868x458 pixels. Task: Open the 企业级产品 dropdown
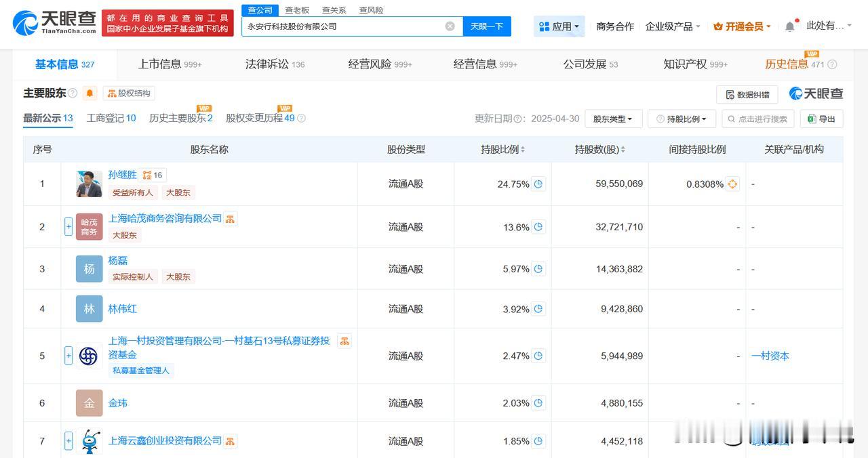(673, 26)
